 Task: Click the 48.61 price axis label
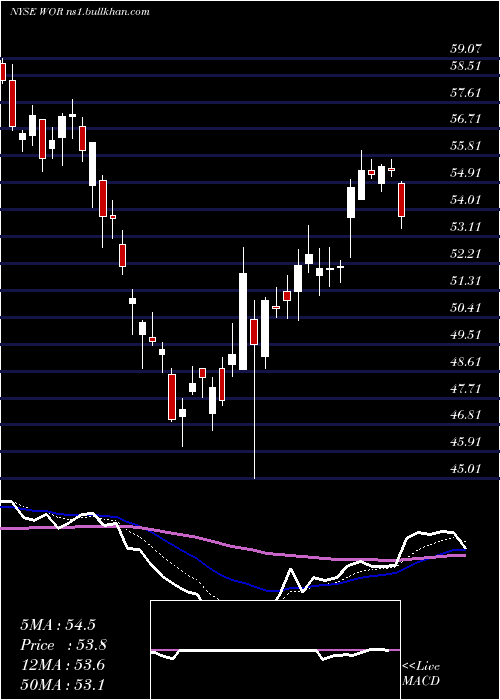tap(465, 361)
